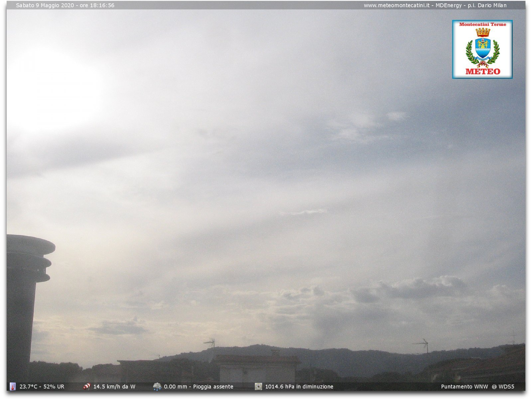Click the '23.7°C - 52% UR' reading
The width and height of the screenshot is (532, 399).
click(42, 387)
